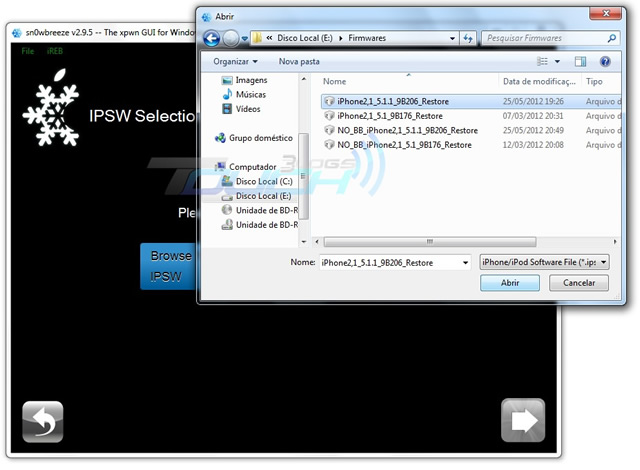640x470 pixels.
Task: Click the Cancelar button
Action: (x=579, y=283)
